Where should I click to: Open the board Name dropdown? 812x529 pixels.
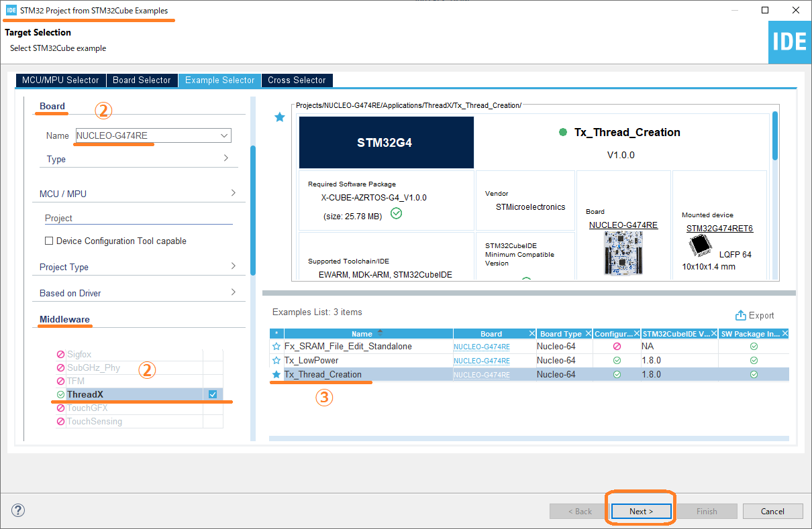coord(224,135)
